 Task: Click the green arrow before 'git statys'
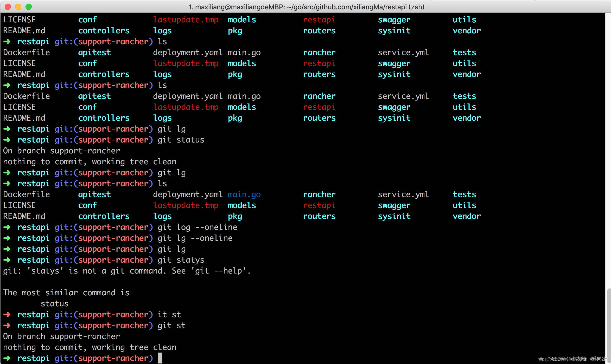point(7,260)
